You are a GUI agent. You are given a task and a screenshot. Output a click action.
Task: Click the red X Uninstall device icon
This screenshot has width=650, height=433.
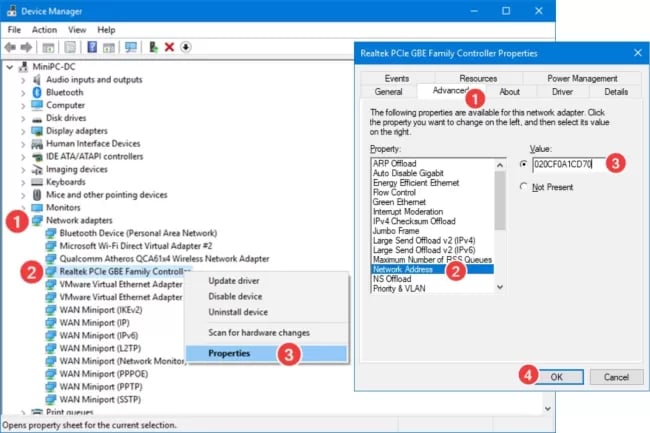[169, 47]
